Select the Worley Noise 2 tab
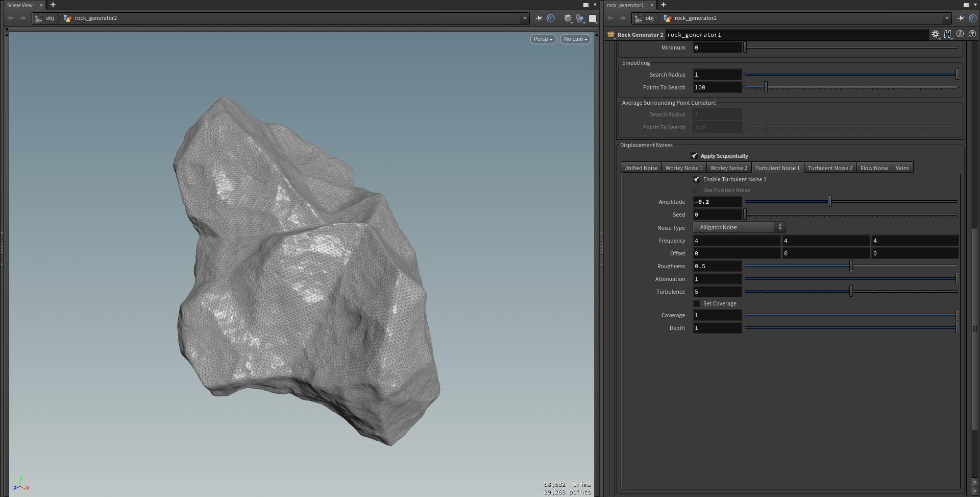Screen dimensions: 980x497 (x=728, y=168)
